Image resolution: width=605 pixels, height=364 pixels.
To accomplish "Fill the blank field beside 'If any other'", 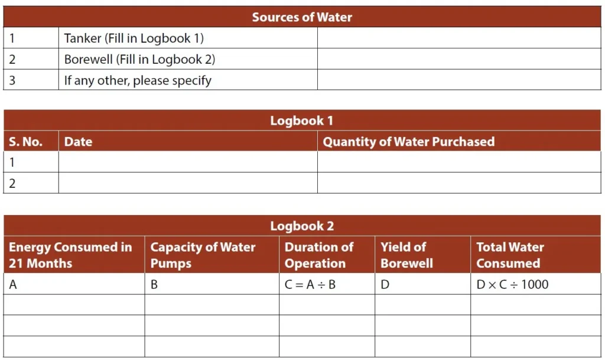I will click(x=459, y=80).
